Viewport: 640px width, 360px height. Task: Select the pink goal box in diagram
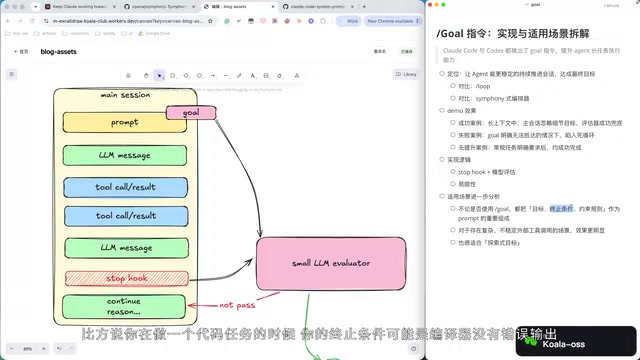pos(191,112)
